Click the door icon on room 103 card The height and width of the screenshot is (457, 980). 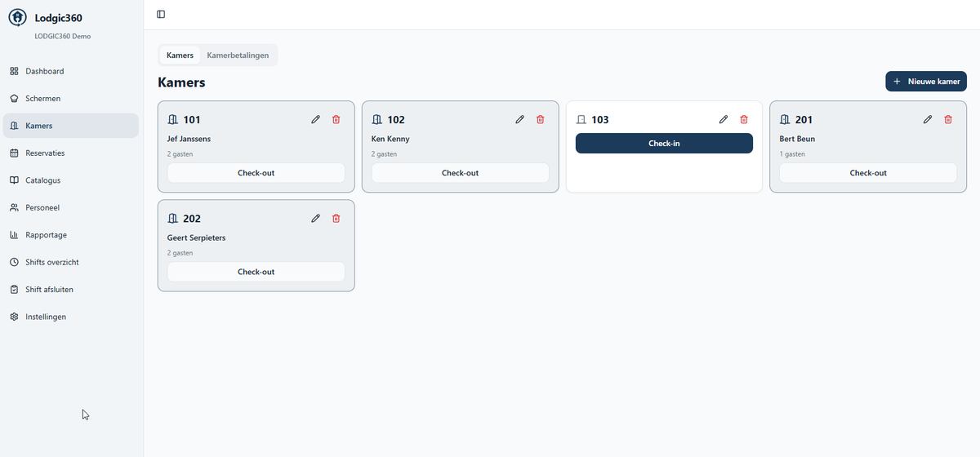click(581, 120)
